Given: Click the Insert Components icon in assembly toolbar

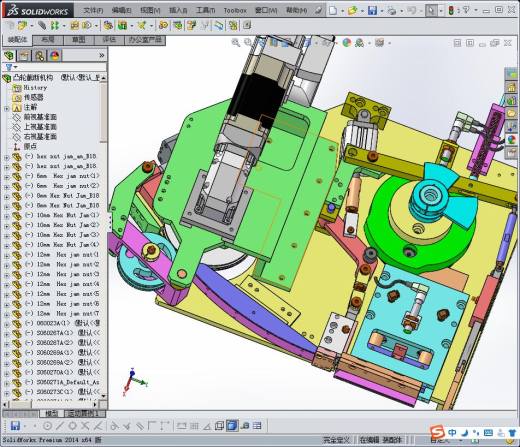Looking at the screenshot, I should (x=22, y=25).
